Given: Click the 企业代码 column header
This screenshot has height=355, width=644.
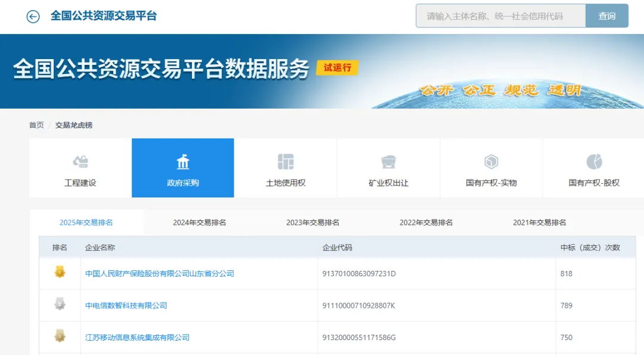Looking at the screenshot, I should [x=337, y=248].
